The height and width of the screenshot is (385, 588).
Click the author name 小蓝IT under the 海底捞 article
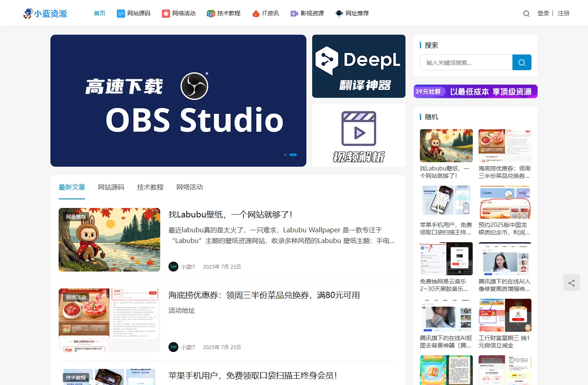[188, 347]
